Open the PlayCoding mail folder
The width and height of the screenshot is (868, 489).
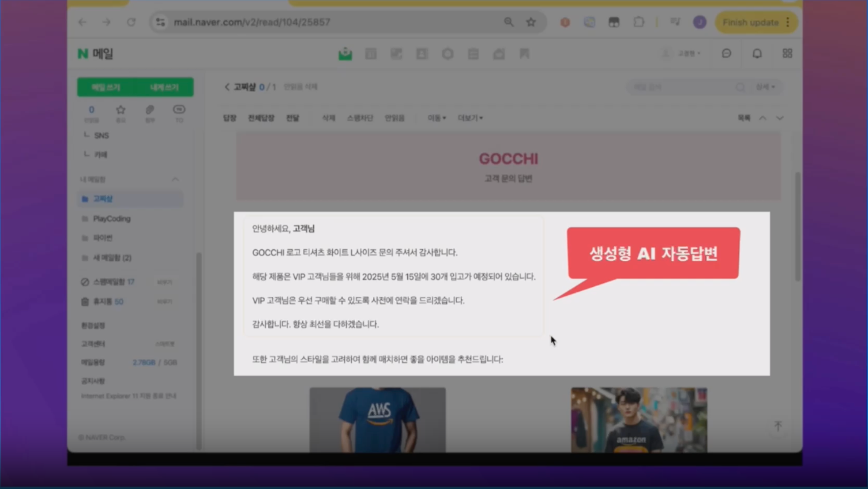tap(111, 218)
